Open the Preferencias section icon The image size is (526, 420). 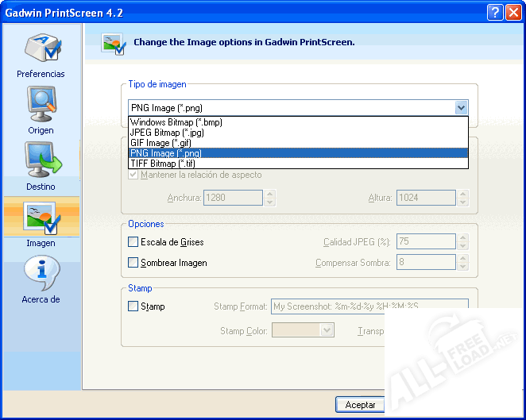41,49
